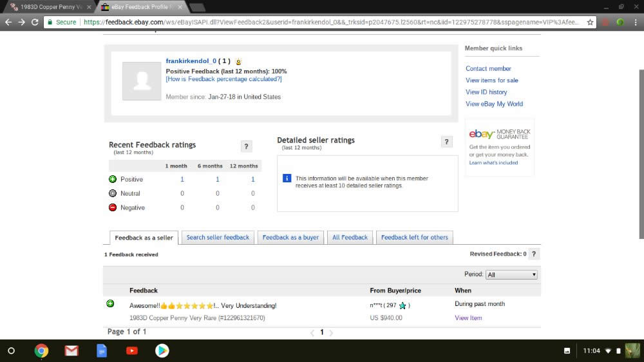
Task: Open View ID history link
Action: [486, 92]
